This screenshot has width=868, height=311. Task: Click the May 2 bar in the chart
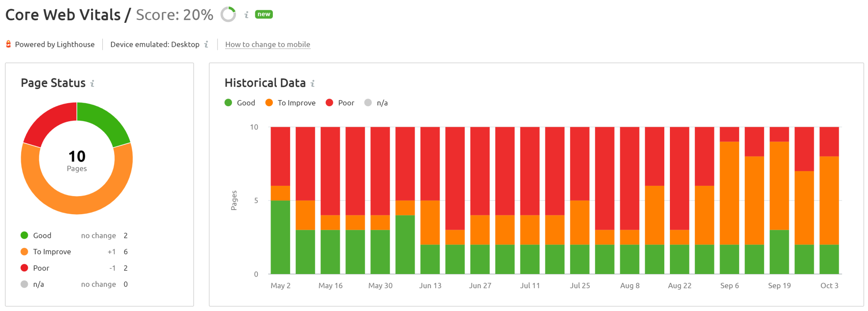[x=280, y=200]
